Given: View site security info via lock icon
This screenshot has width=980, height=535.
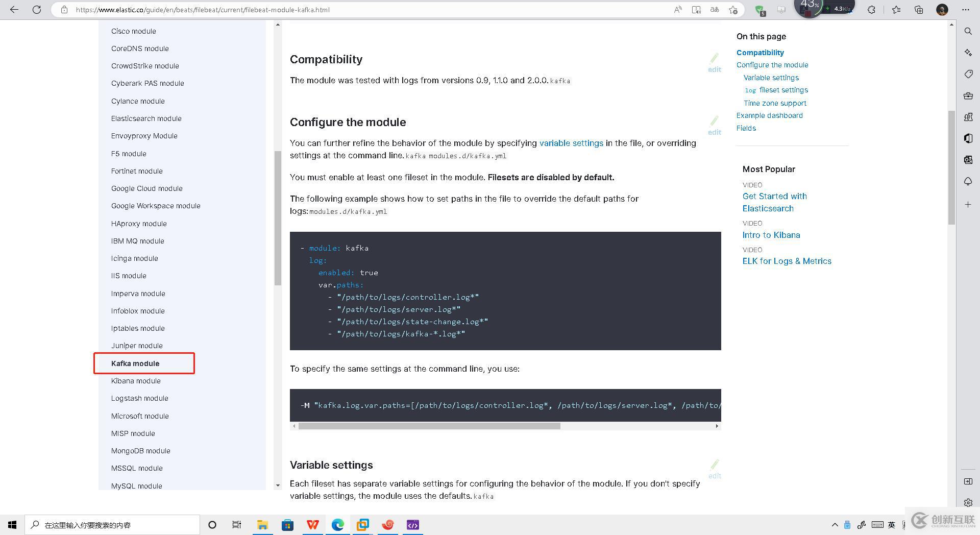Looking at the screenshot, I should tap(64, 10).
